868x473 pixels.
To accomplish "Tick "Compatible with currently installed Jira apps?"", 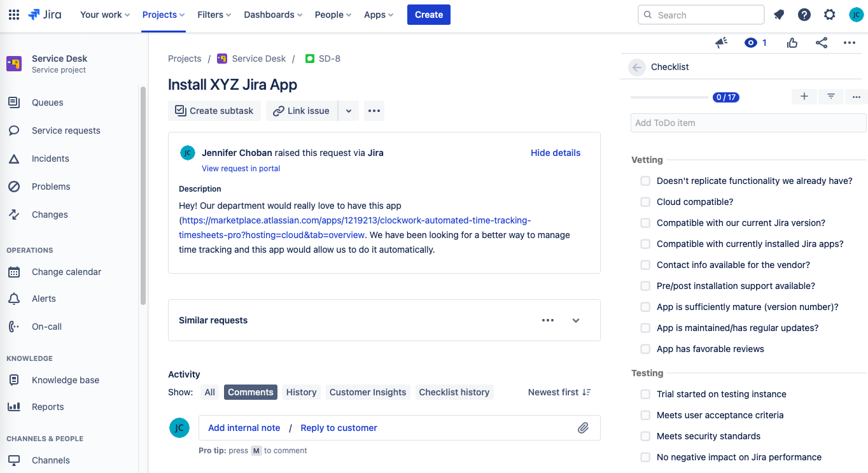I will [x=645, y=244].
